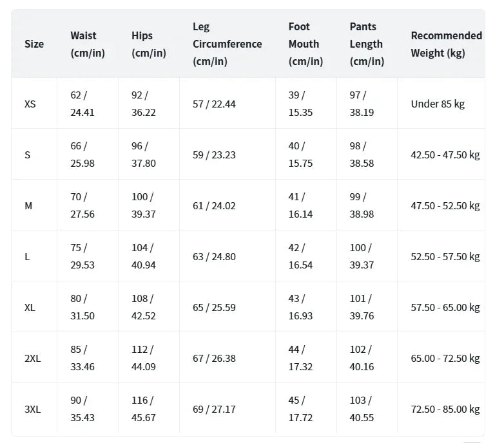Select the 108 / 42.52 hips cell
Screen dimensions: 504x443
click(144, 307)
